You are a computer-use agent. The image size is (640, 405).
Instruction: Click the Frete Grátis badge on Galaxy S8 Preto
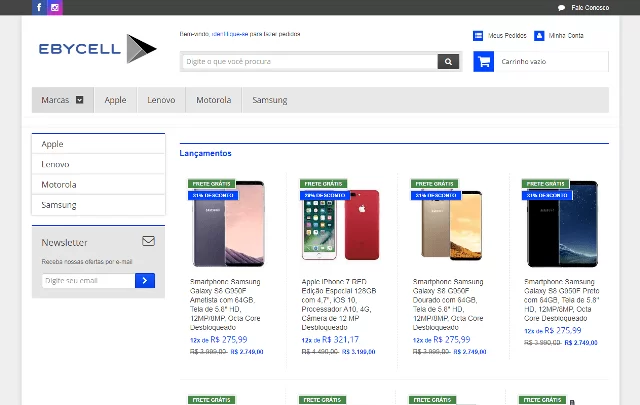tap(545, 184)
